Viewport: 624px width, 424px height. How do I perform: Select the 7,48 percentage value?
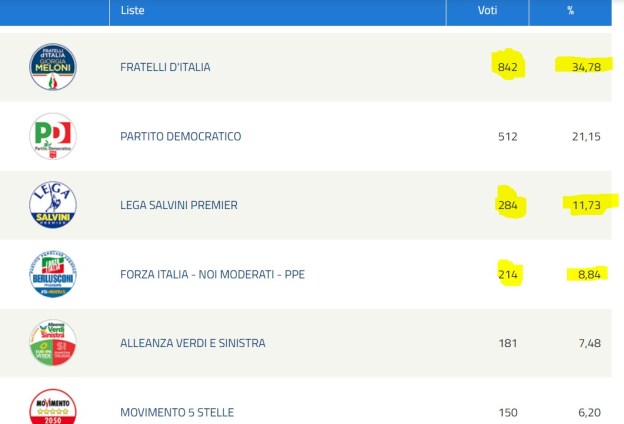586,343
